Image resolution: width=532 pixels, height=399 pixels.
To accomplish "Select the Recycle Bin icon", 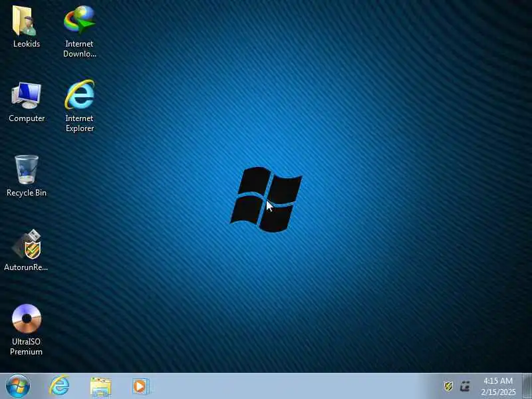I will (27, 170).
